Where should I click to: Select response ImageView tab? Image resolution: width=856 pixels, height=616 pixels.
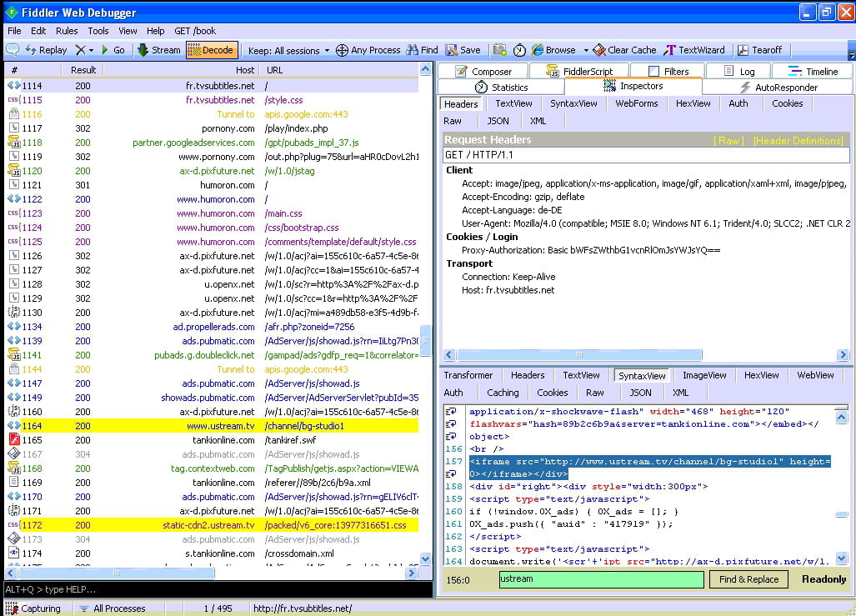[704, 375]
